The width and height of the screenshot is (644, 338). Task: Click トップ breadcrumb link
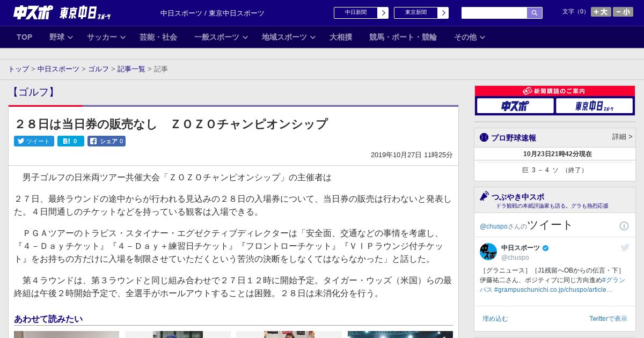18,69
